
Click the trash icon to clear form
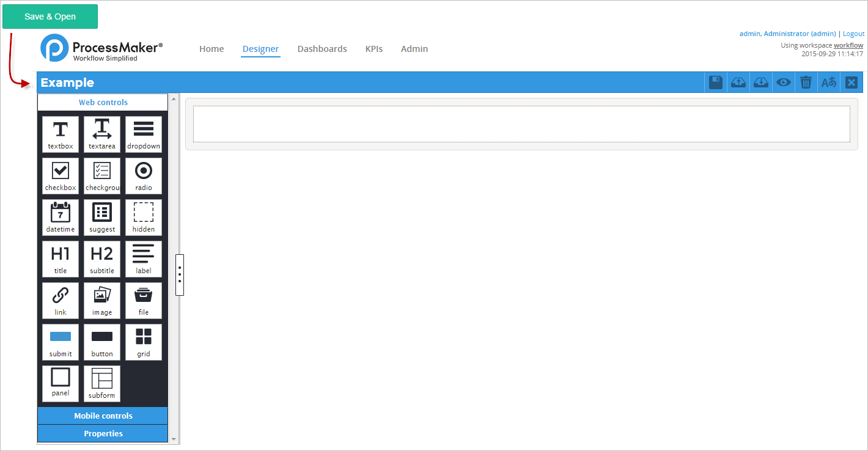806,82
